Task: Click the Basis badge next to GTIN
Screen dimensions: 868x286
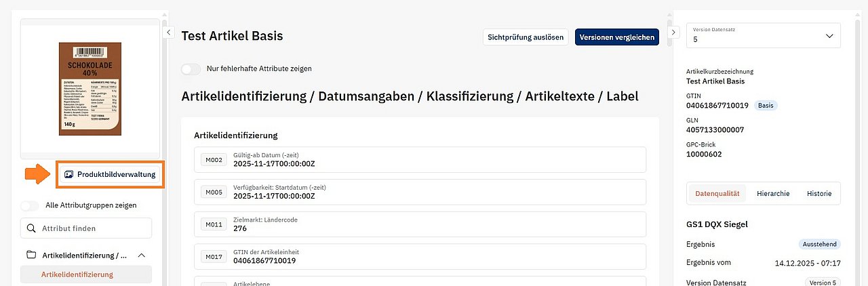Action: click(x=766, y=106)
